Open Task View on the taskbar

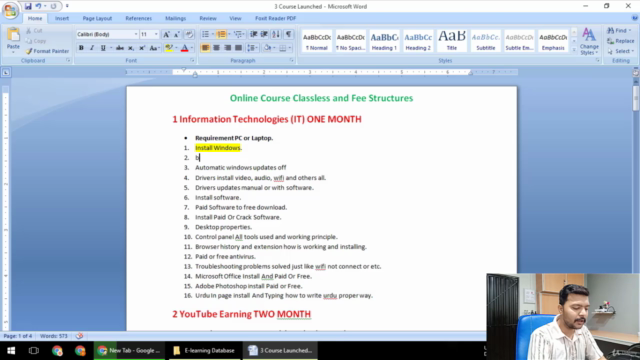tap(34, 351)
